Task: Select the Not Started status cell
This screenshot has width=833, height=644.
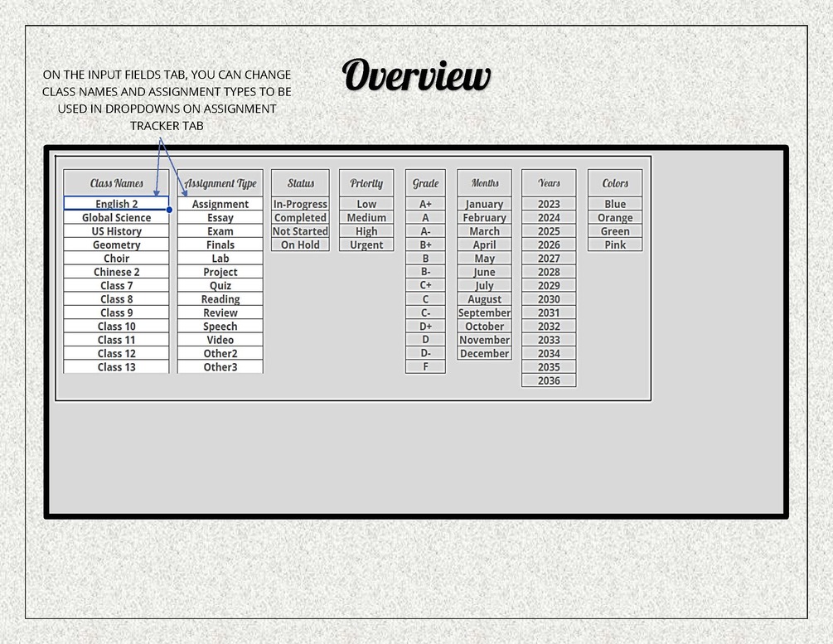Action: [300, 231]
